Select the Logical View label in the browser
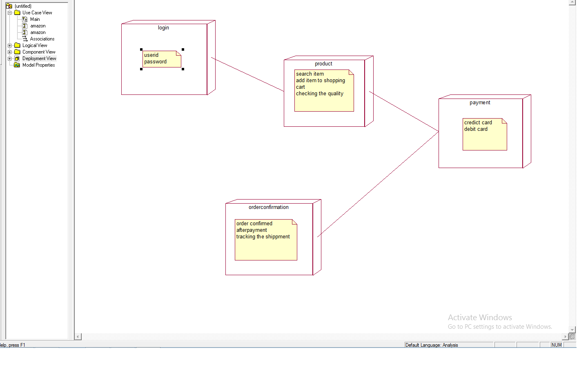This screenshot has width=588, height=368. point(35,45)
